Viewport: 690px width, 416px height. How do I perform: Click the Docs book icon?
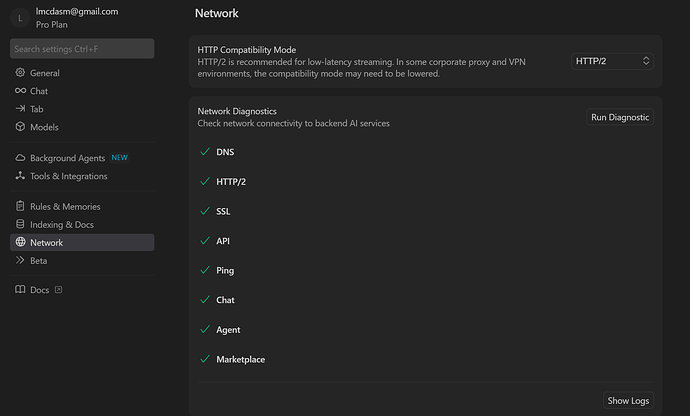tap(20, 290)
